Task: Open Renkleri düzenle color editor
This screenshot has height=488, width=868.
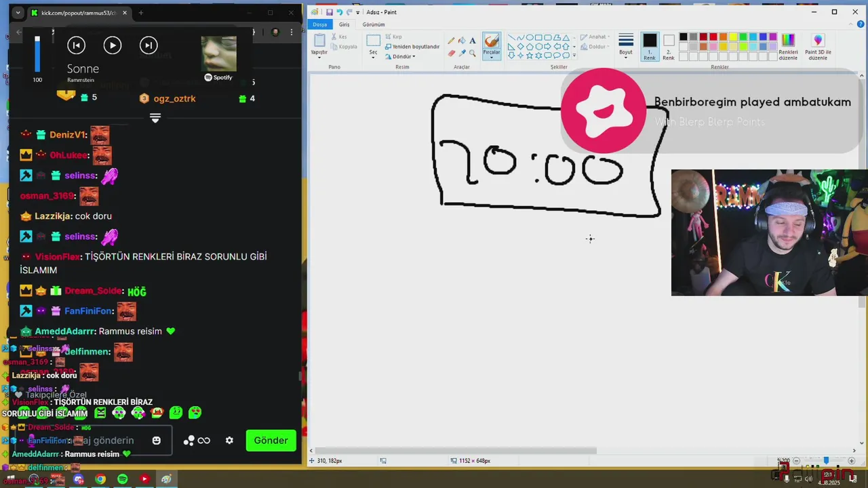Action: tap(788, 46)
